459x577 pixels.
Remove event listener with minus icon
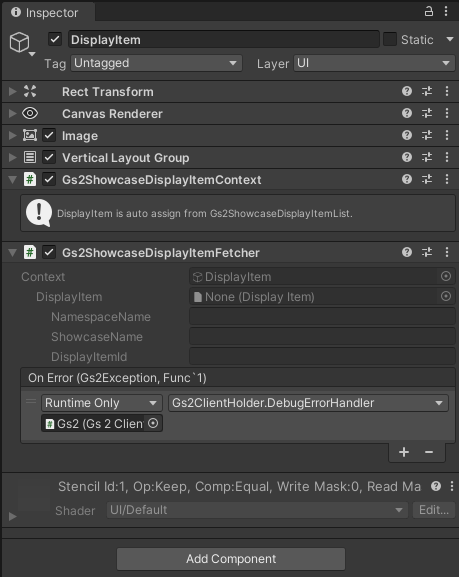(429, 452)
